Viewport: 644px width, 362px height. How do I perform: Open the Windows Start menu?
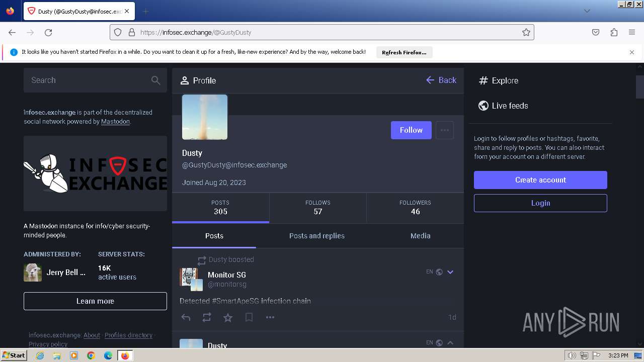(x=14, y=355)
